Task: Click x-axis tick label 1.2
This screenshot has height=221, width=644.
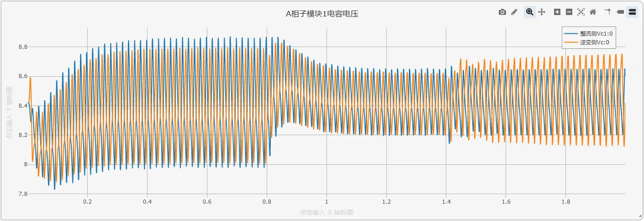Action: coord(386,201)
